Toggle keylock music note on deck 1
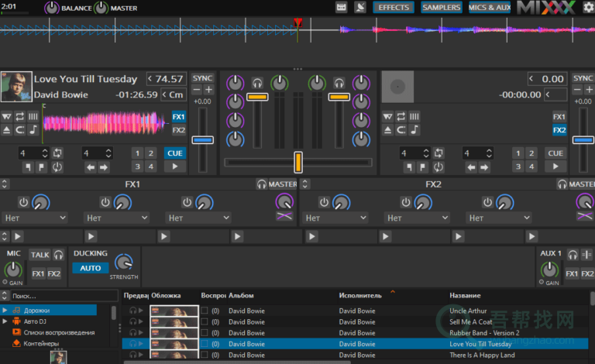Screen dimensions: 595x364 pos(33,130)
